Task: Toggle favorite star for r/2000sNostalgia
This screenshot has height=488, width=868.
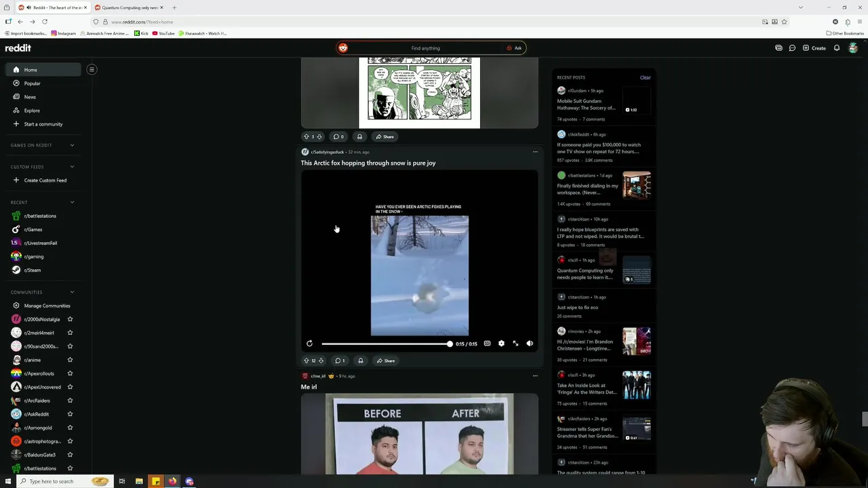Action: click(70, 319)
